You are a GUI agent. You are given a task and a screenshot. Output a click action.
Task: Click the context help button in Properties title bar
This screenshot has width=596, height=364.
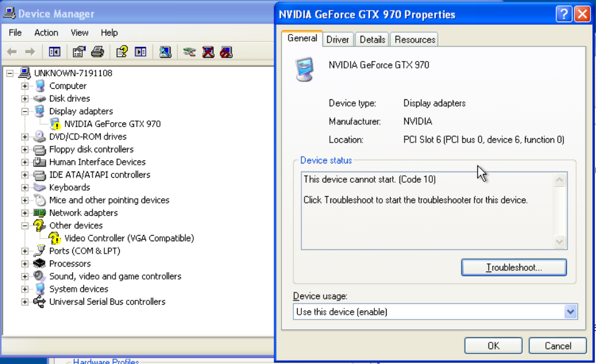(564, 14)
